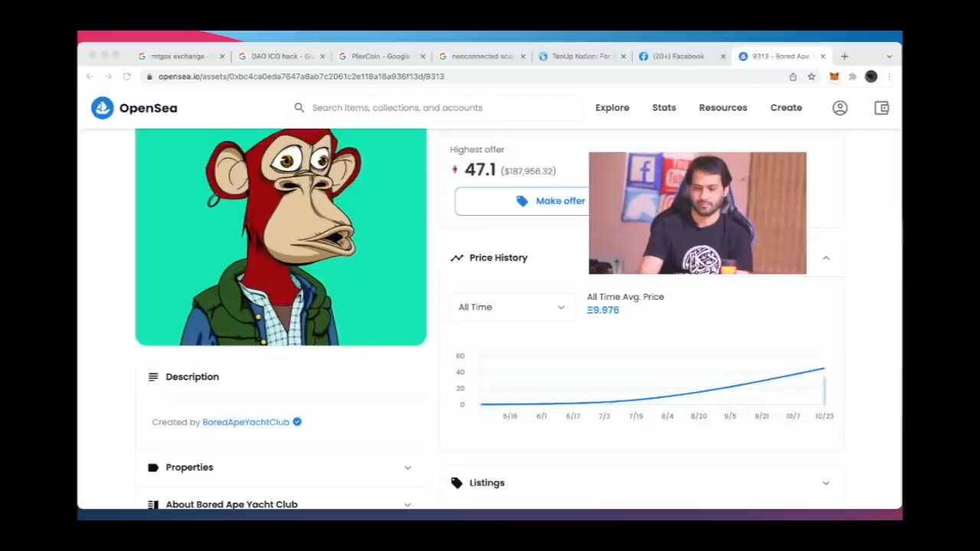
Task: Click the About Bored Ape Yacht Club icon
Action: click(x=153, y=504)
